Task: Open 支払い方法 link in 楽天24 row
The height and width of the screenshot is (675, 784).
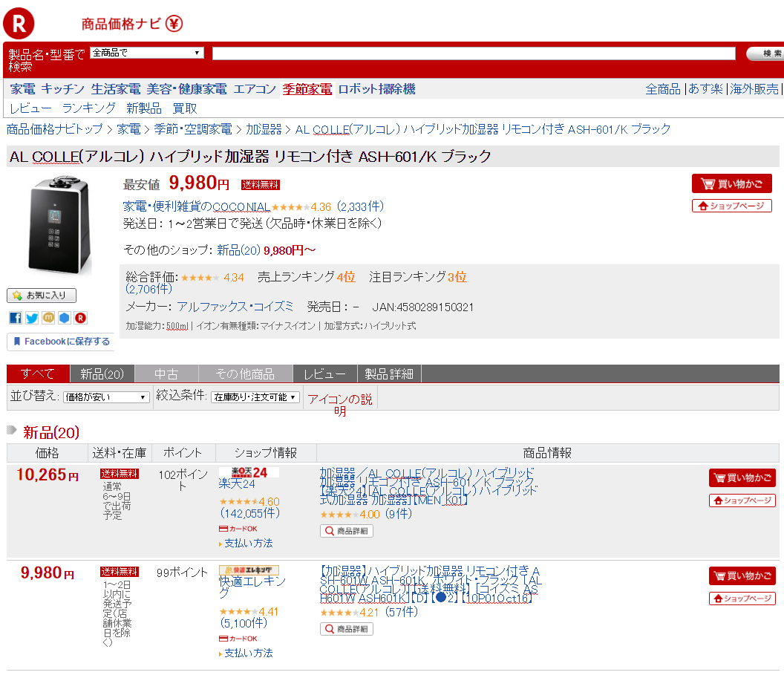Action: tap(249, 543)
